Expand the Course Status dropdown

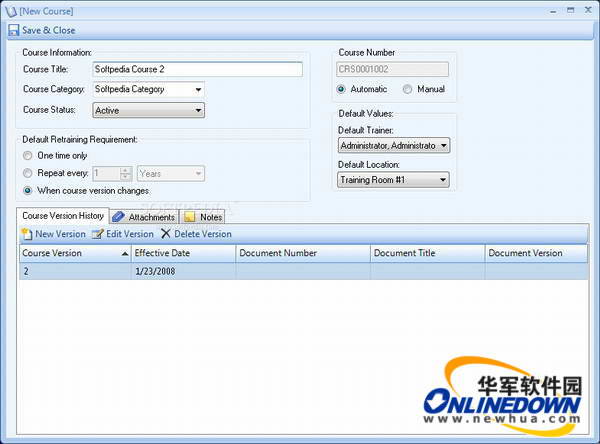199,110
